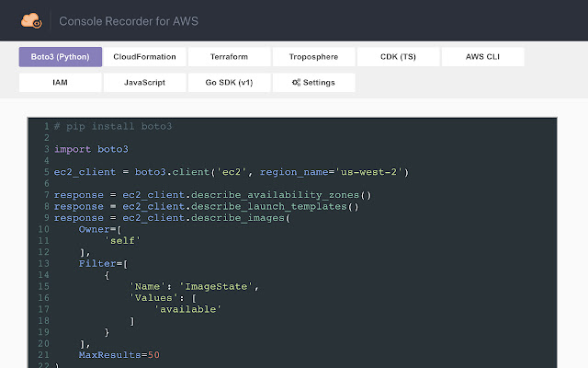Viewport: 588px width, 368px height.
Task: Select the Terraform tab
Action: pyautogui.click(x=229, y=57)
